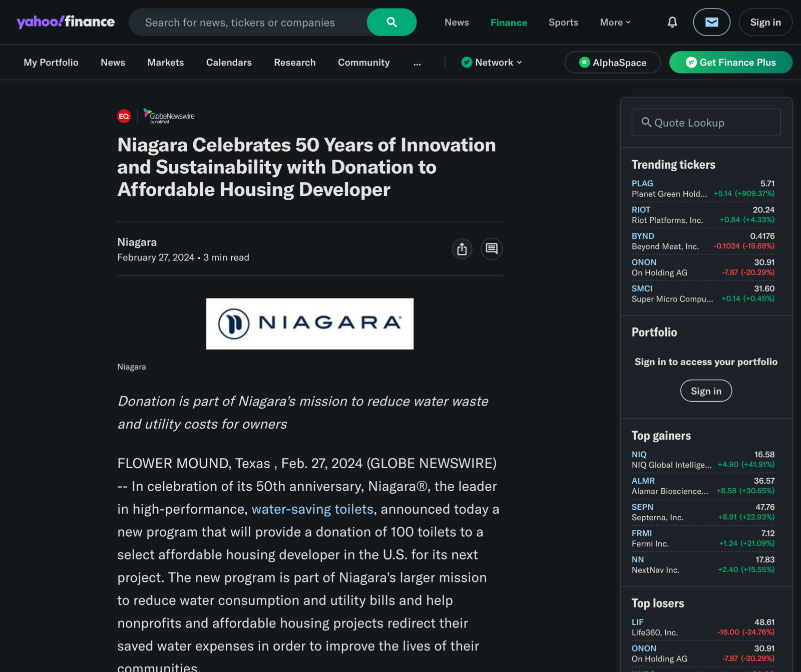Click the Niagara logo image
This screenshot has width=801, height=672.
click(x=310, y=324)
